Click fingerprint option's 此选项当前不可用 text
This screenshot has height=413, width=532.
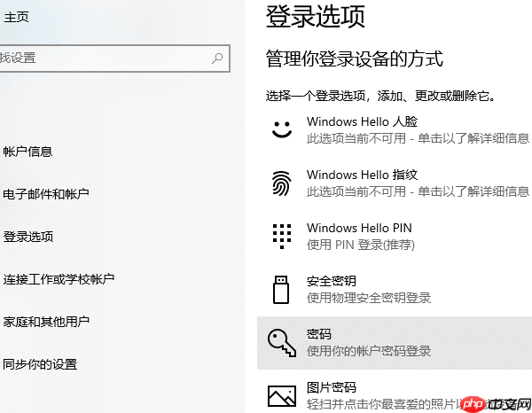356,191
